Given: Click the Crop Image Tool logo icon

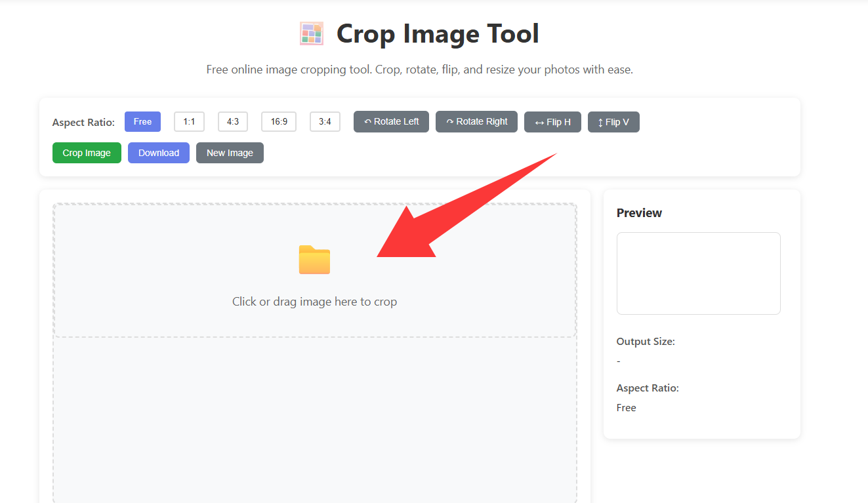Looking at the screenshot, I should pos(312,33).
